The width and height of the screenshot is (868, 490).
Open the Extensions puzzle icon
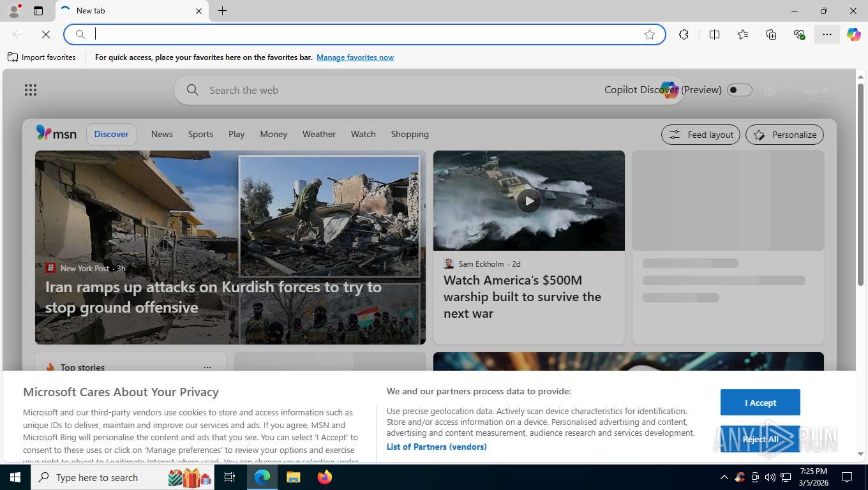(x=684, y=34)
